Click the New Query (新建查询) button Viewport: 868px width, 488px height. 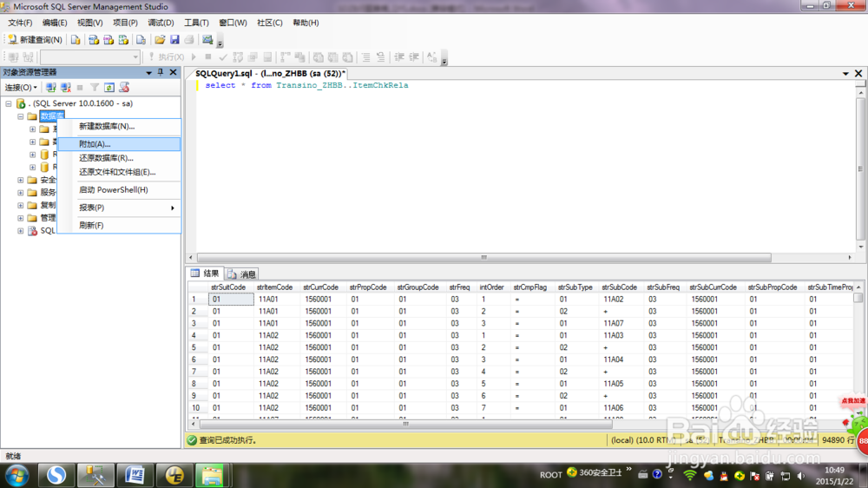pos(35,39)
